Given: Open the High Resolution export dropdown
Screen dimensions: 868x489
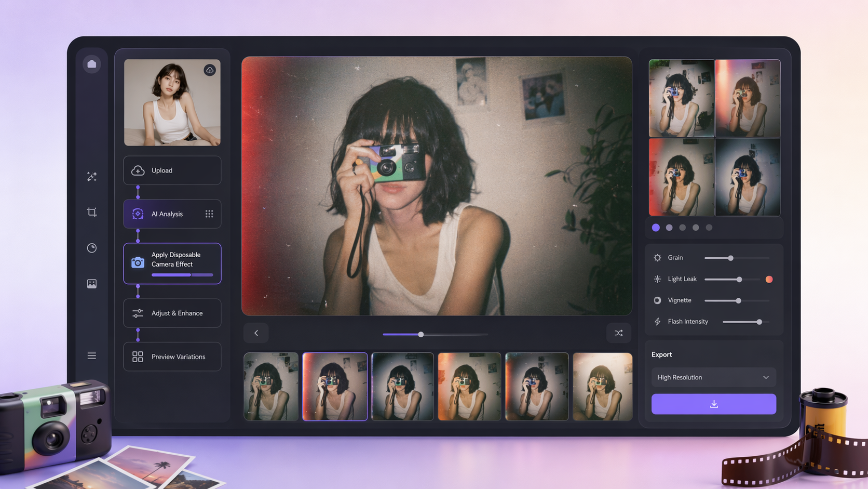Looking at the screenshot, I should point(714,377).
